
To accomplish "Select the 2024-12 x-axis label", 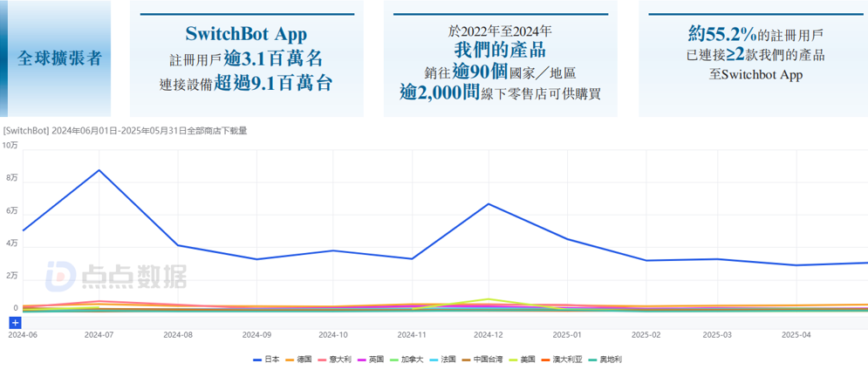I will click(489, 335).
